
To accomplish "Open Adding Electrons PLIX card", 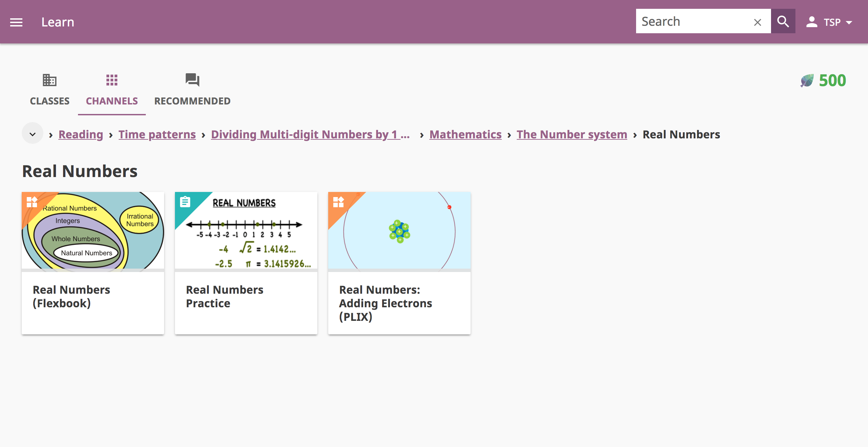I will pos(399,263).
